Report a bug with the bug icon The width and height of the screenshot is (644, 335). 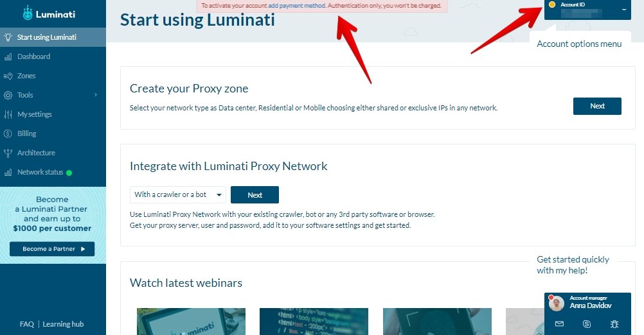click(x=614, y=324)
